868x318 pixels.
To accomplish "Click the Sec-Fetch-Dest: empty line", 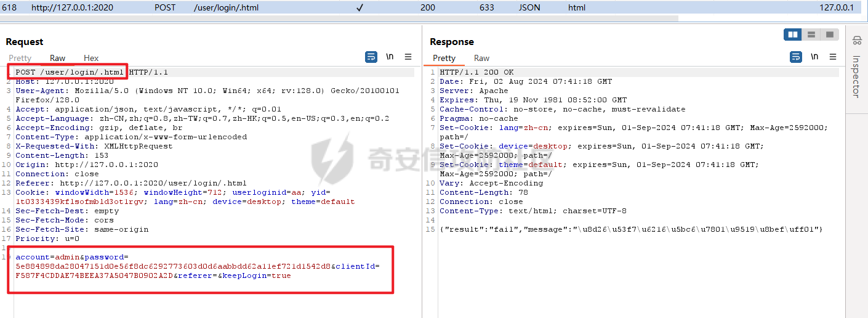I will pyautogui.click(x=67, y=211).
